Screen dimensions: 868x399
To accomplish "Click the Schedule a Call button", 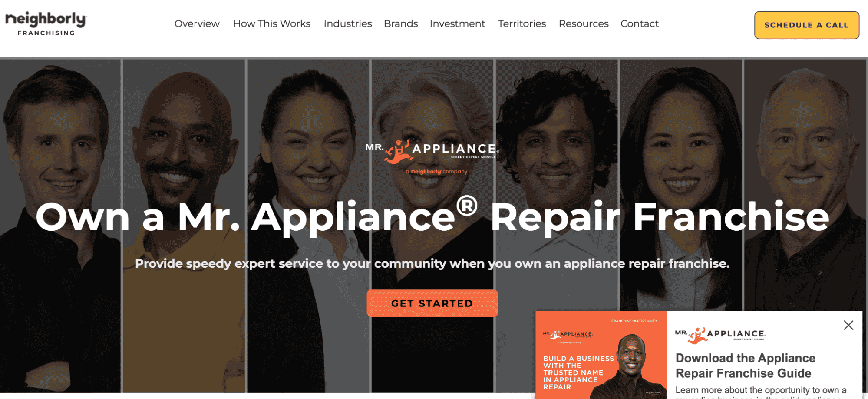I will tap(807, 25).
